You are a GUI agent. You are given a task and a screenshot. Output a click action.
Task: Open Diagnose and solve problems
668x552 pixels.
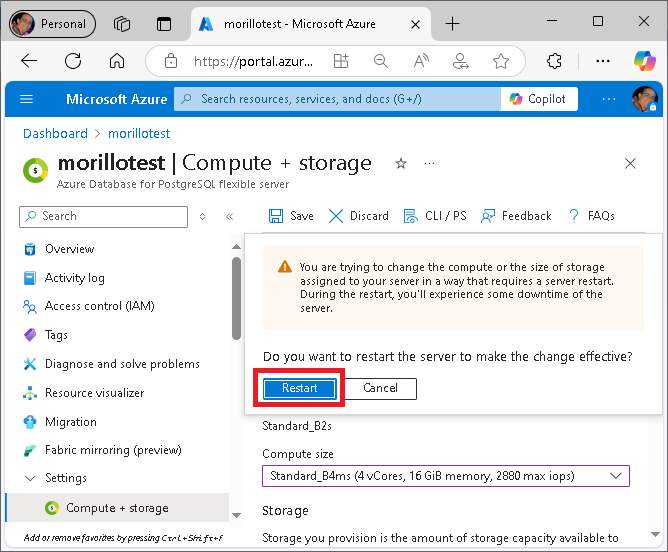coord(122,364)
